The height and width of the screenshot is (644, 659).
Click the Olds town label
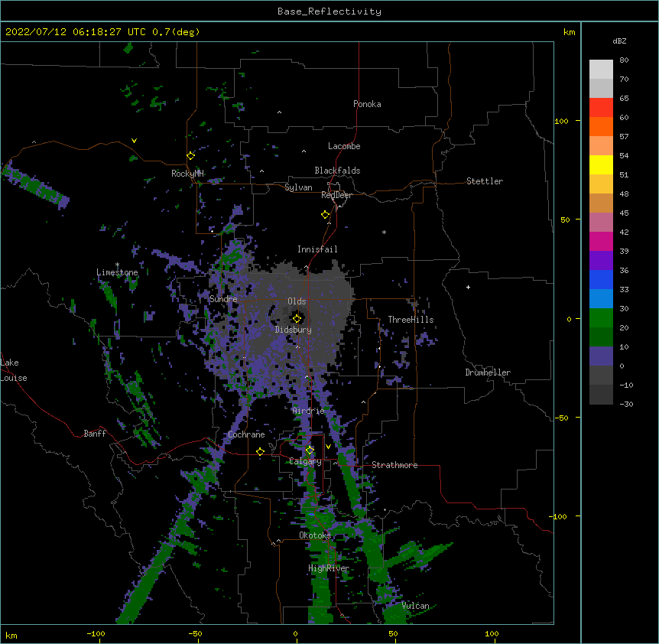tap(297, 301)
